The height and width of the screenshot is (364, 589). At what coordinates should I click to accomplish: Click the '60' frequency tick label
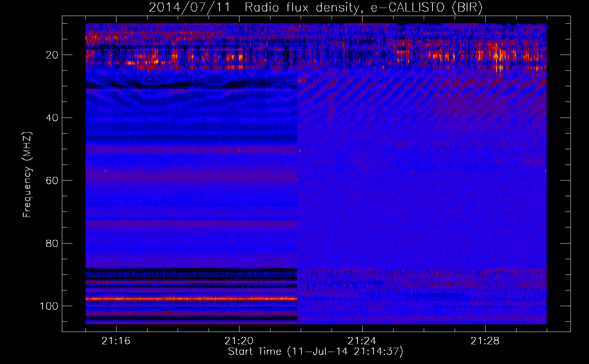[x=52, y=181]
